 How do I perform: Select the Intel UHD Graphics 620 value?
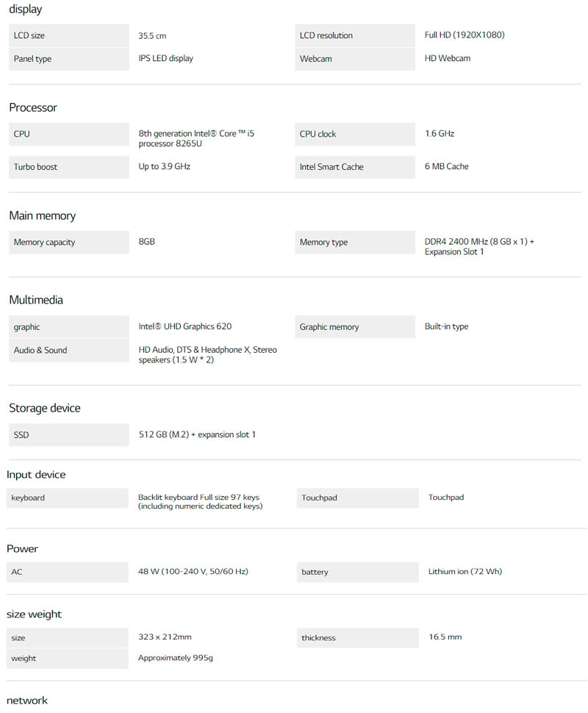[x=185, y=326]
